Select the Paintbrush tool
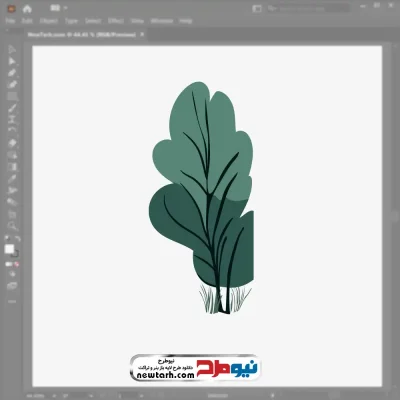 click(x=12, y=108)
